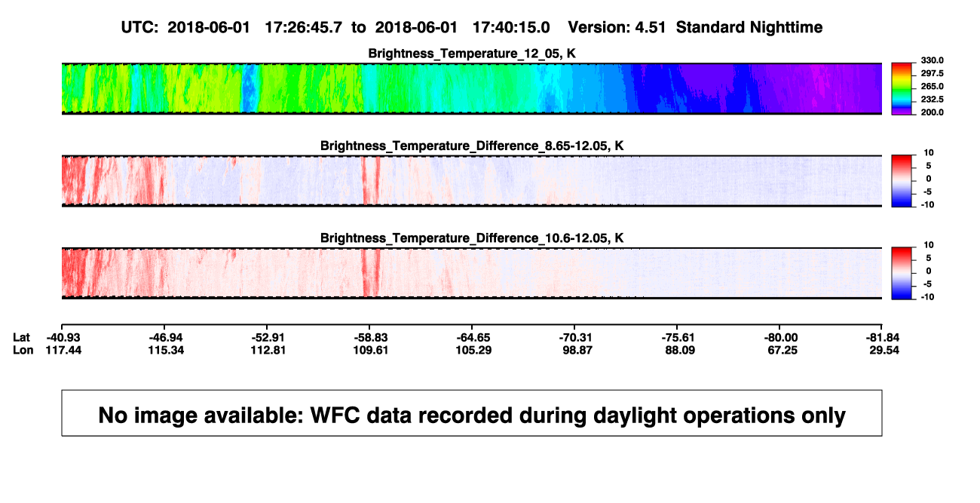
Task: Click the Brightness_Temperature_12_05 plot title
Action: [472, 54]
